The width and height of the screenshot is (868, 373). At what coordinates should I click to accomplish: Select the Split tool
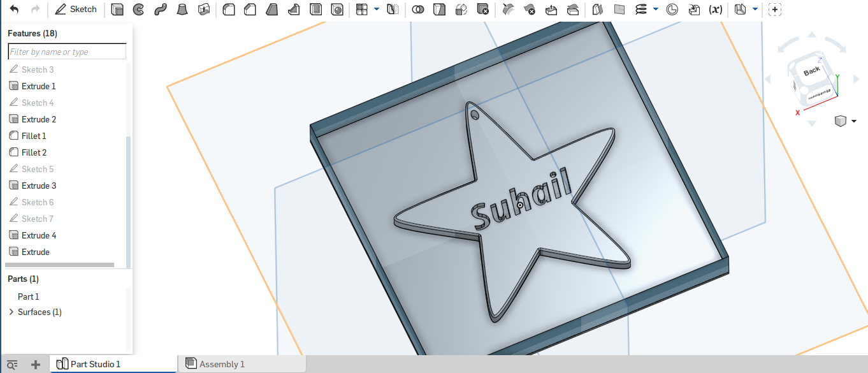click(438, 10)
